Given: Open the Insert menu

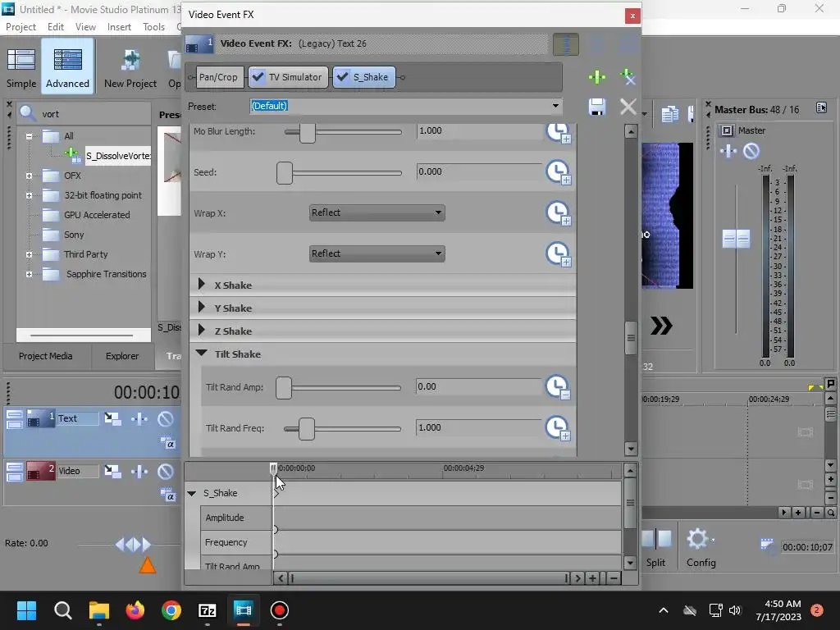Looking at the screenshot, I should (x=119, y=27).
